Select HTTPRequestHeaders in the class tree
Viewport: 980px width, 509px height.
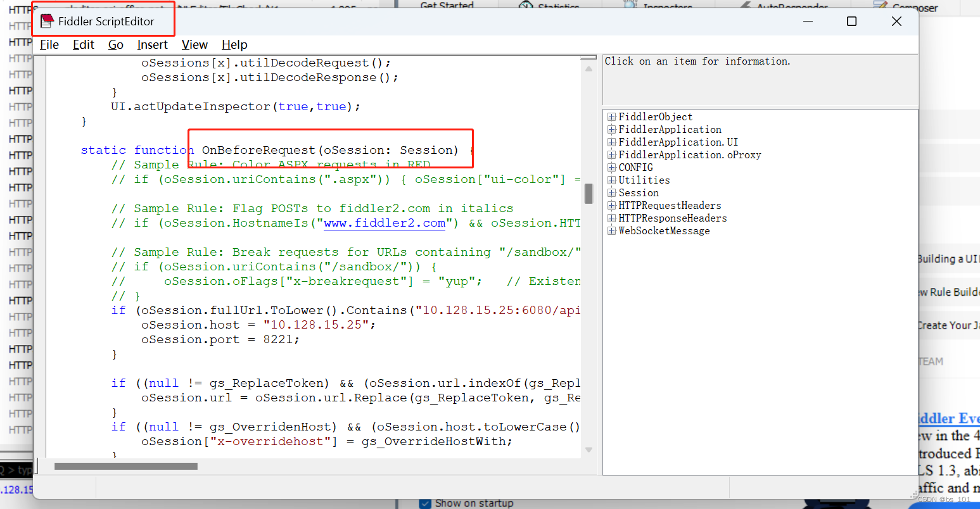pyautogui.click(x=670, y=206)
